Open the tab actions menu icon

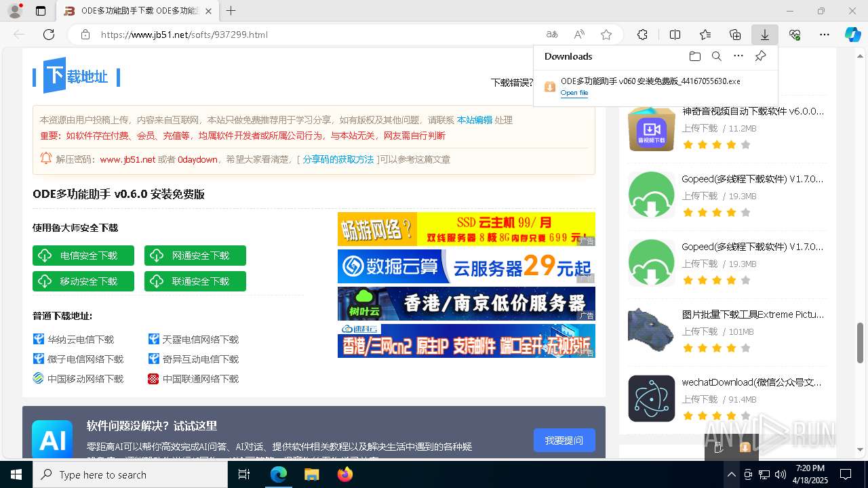coord(41,11)
